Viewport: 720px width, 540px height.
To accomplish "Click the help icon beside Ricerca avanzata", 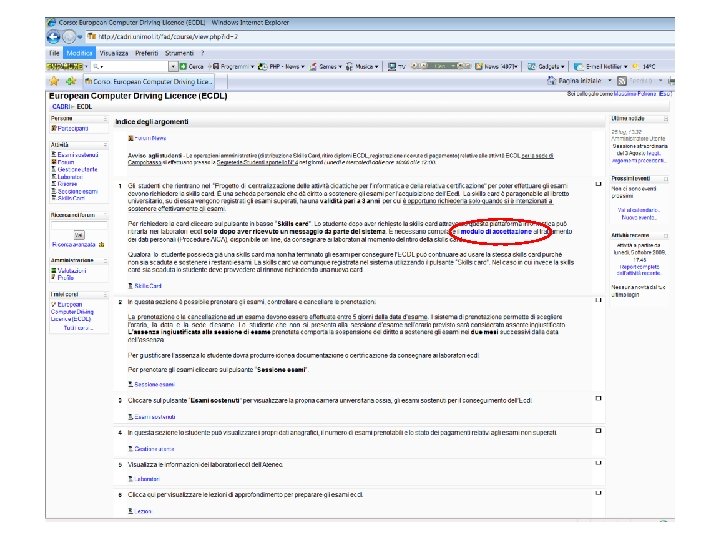I will pyautogui.click(x=101, y=245).
